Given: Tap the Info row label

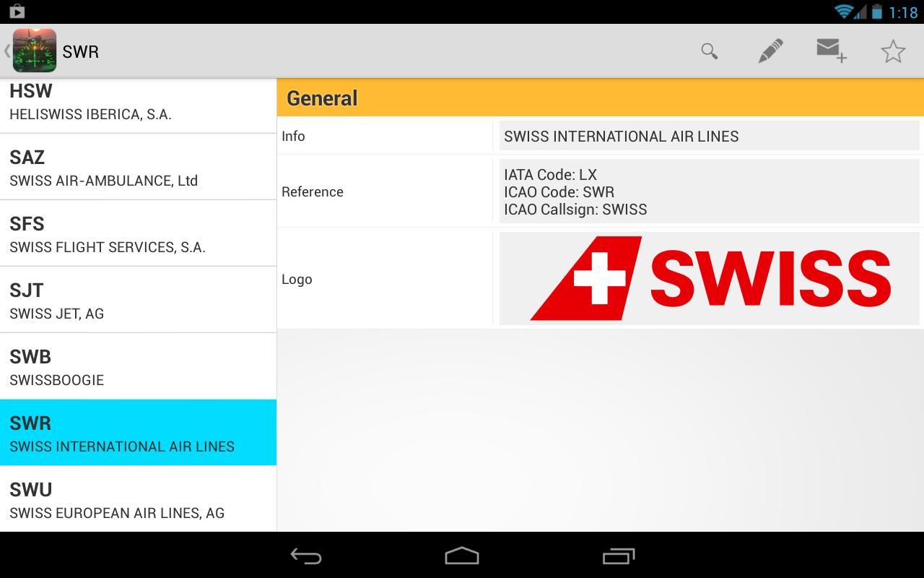Looking at the screenshot, I should (x=293, y=136).
